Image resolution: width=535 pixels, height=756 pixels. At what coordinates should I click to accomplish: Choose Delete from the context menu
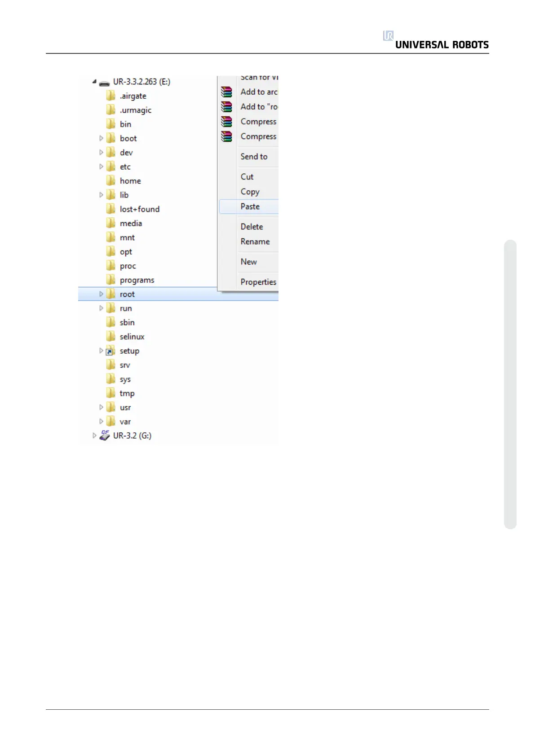pyautogui.click(x=252, y=227)
